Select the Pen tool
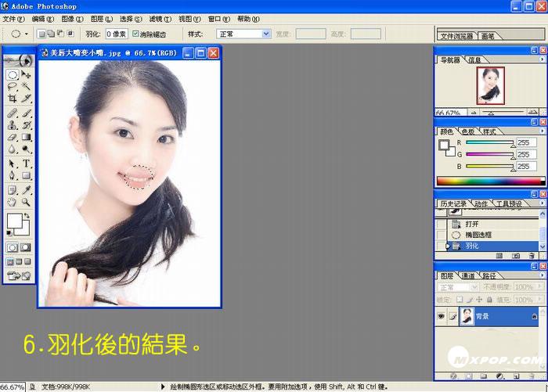548x392 pixels. tap(13, 175)
